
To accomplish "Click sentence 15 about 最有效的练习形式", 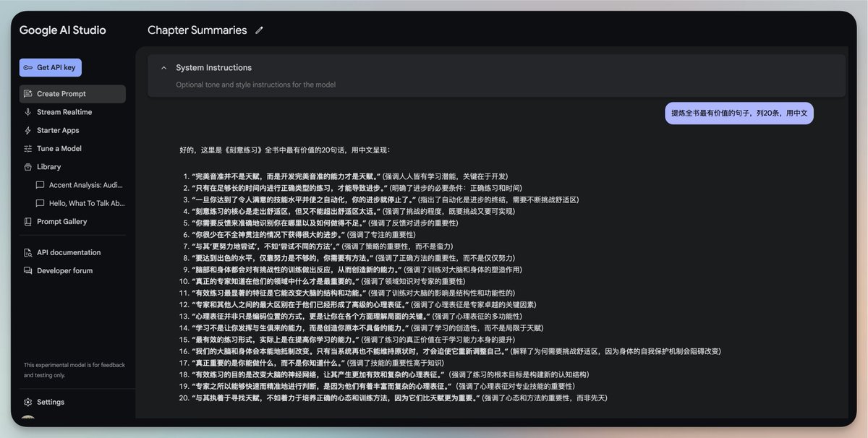I will pyautogui.click(x=355, y=339).
